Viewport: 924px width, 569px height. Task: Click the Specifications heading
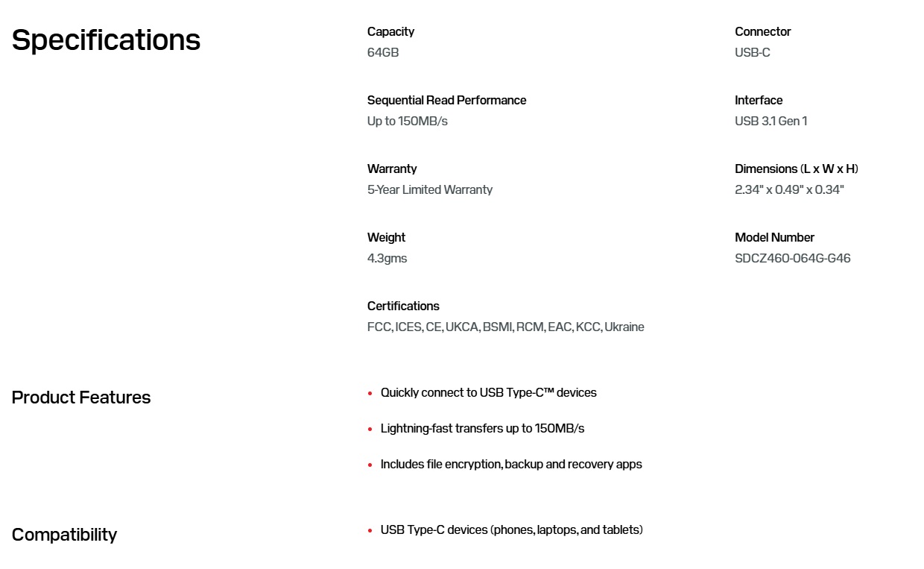(106, 40)
